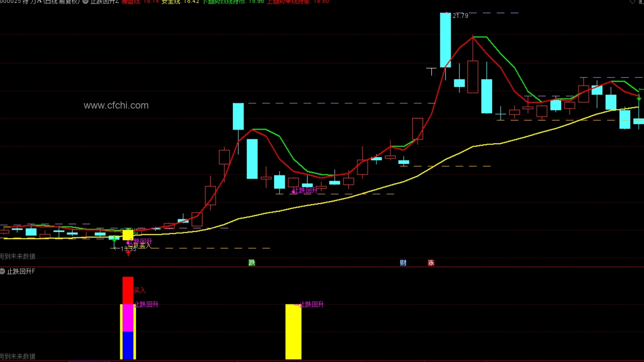Image resolution: width=644 pixels, height=362 pixels.
Task: Select cyan candle at first rally top
Action: (x=238, y=117)
